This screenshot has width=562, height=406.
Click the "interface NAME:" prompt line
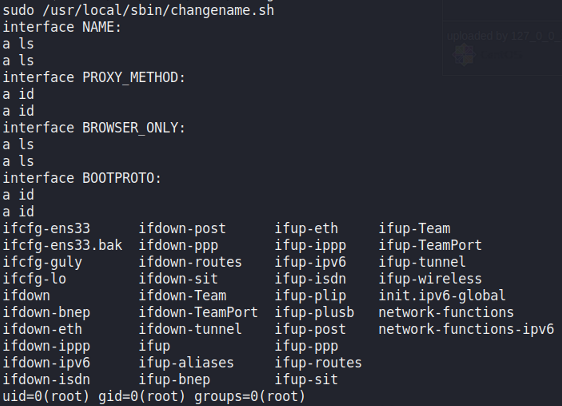click(62, 27)
